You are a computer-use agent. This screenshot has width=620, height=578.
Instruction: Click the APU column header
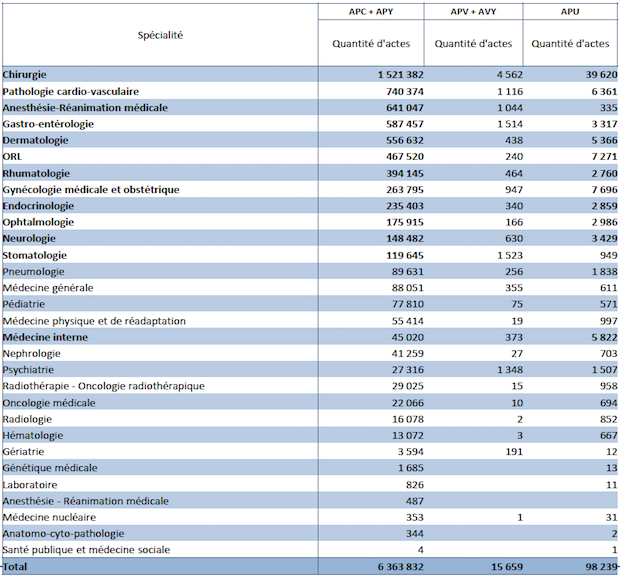coord(570,11)
